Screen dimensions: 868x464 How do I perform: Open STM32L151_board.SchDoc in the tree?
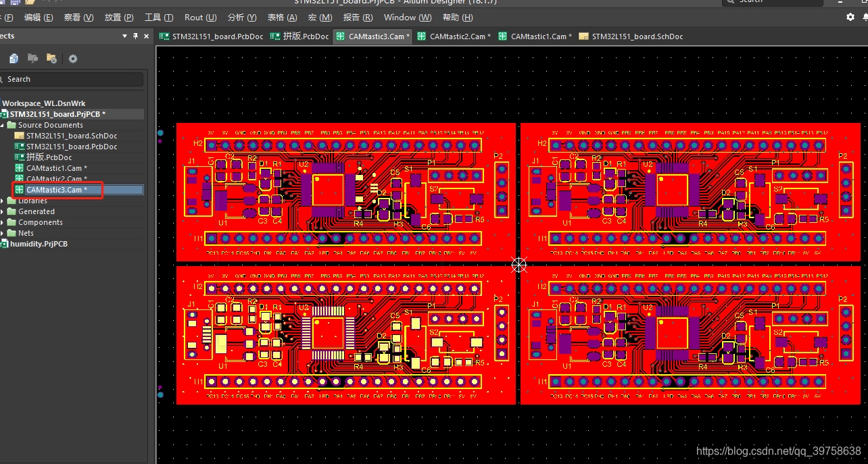71,136
